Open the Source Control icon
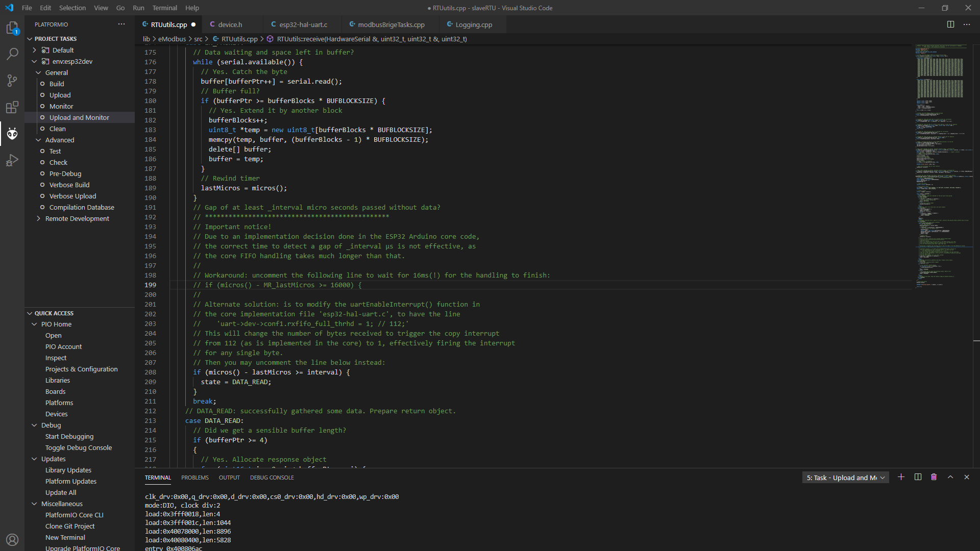 pos(12,81)
